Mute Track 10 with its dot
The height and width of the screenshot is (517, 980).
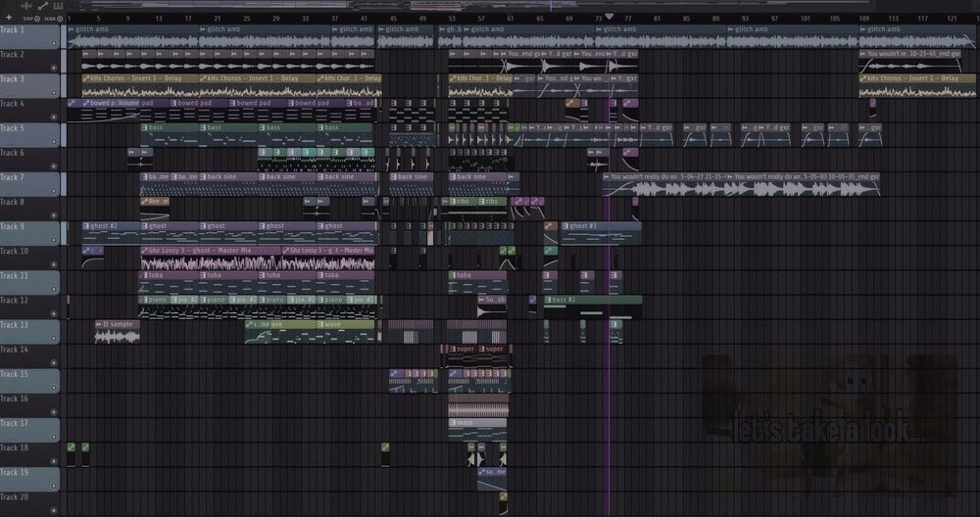point(54,264)
